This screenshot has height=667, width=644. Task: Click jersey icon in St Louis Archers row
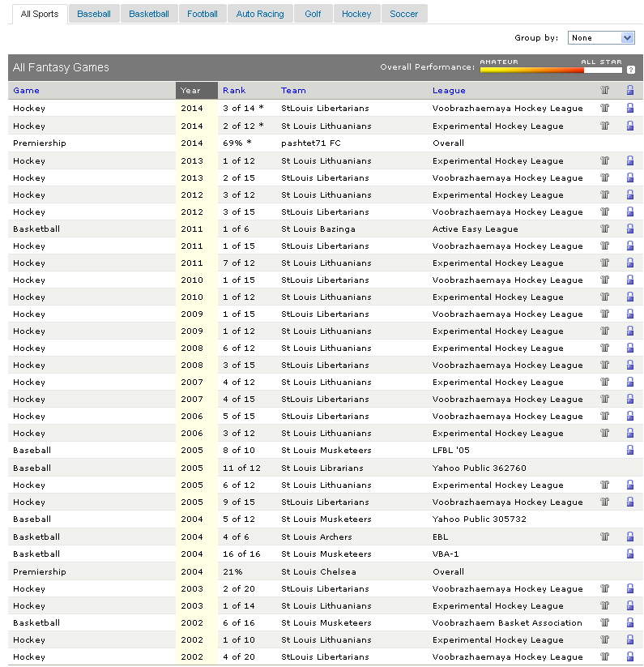[x=604, y=537]
